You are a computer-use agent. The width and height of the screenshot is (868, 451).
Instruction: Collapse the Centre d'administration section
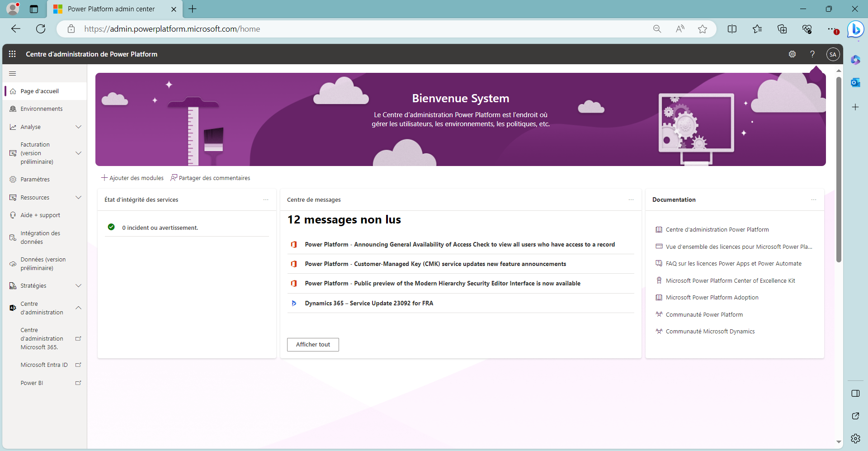click(45, 308)
